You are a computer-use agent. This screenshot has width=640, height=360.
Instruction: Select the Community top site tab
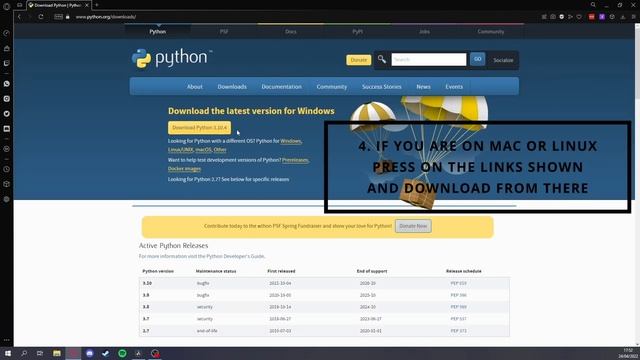point(491,31)
